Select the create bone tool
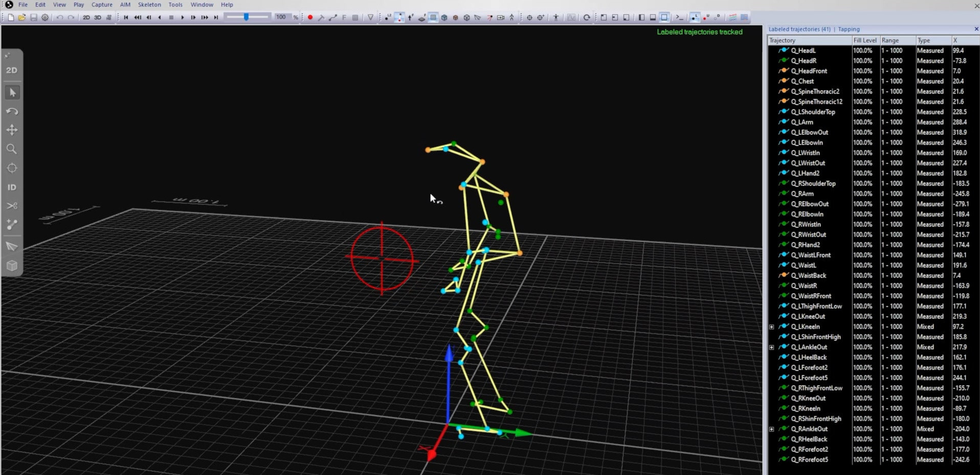This screenshot has height=475, width=980. (12, 224)
